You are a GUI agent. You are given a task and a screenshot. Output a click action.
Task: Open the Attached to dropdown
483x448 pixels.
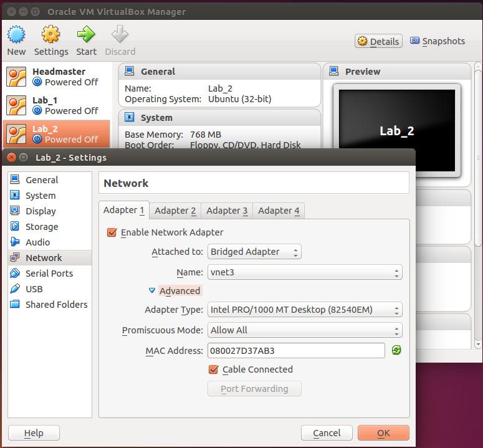click(x=254, y=252)
